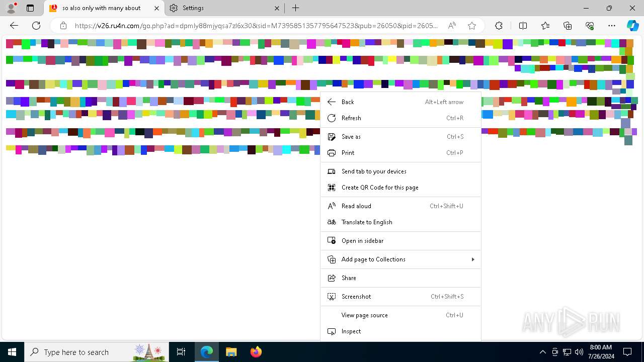Select Print in context menu

pos(400,153)
